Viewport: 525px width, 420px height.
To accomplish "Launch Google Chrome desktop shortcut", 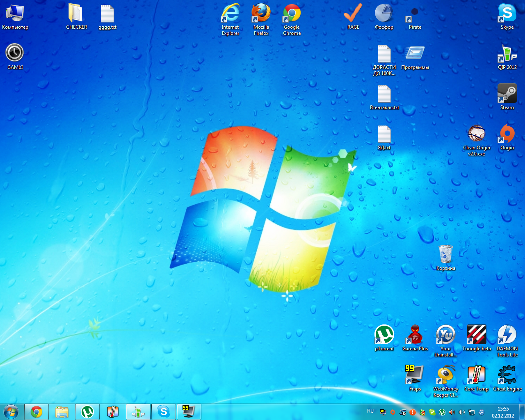I will [292, 20].
